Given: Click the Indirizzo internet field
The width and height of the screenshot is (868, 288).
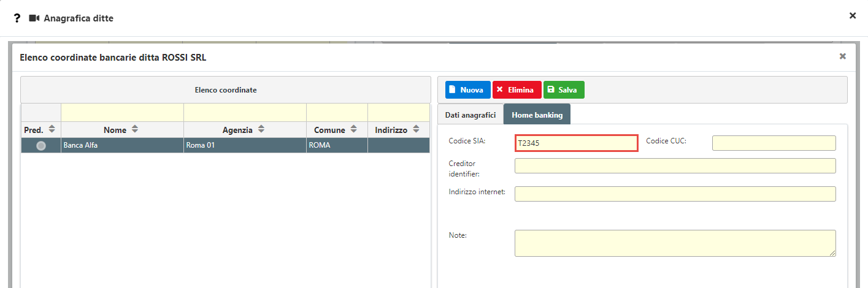Looking at the screenshot, I should pyautogui.click(x=675, y=194).
